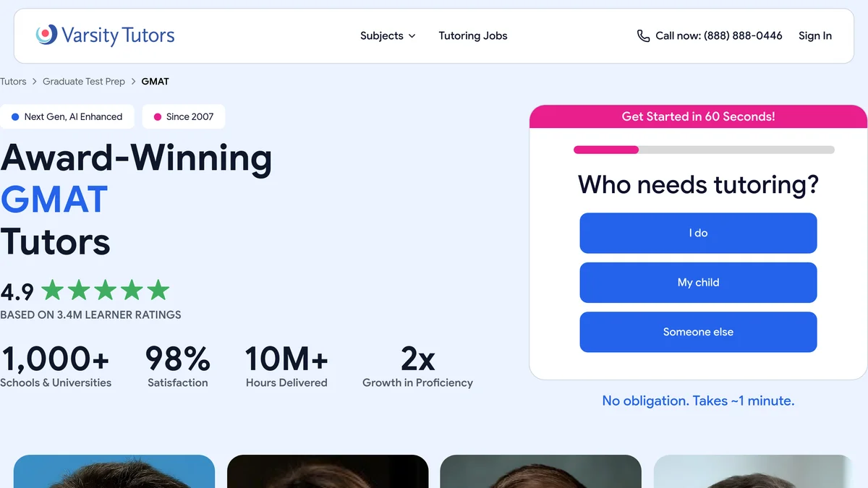Click the Next Gen, AI Enhanced badge
Viewport: 868px width, 488px height.
coord(67,116)
